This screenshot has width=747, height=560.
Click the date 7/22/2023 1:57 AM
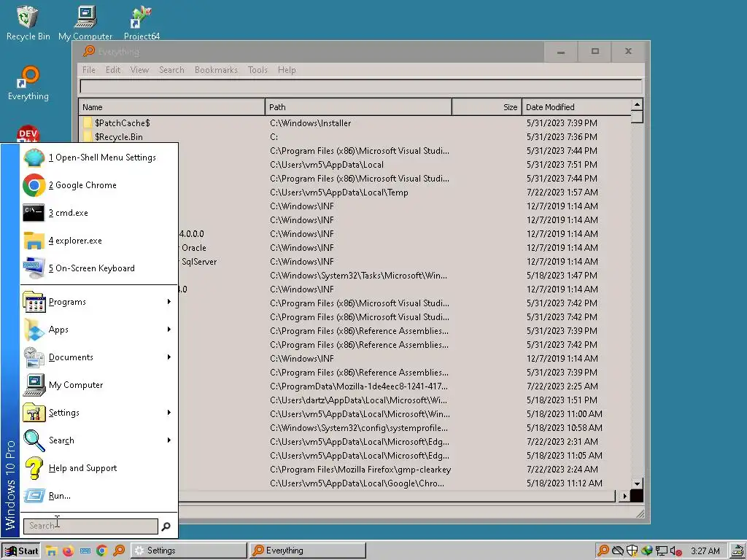click(562, 192)
